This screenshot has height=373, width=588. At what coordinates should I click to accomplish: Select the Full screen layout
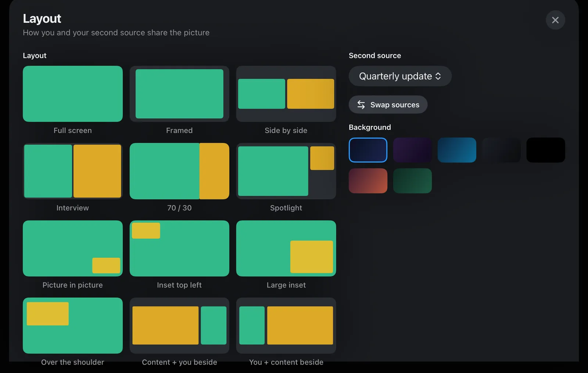[73, 94]
